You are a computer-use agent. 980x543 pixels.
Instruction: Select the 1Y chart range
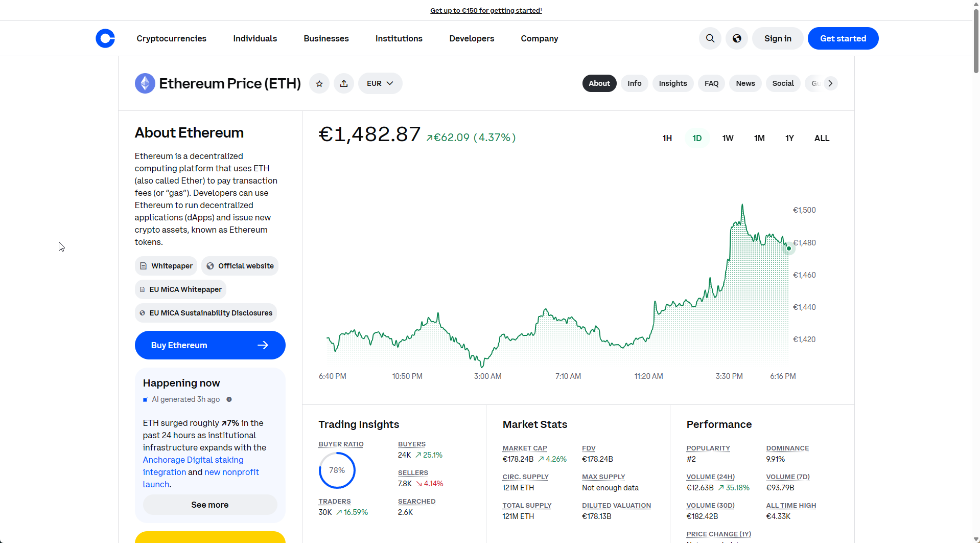click(789, 138)
